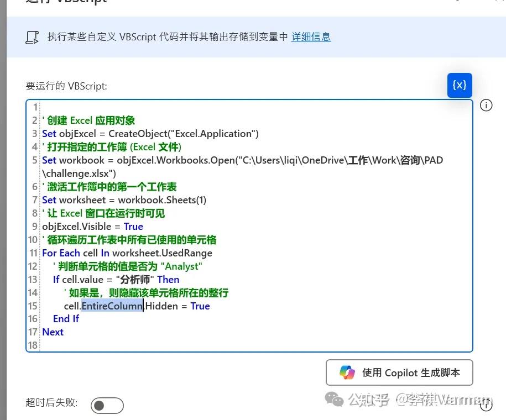Screen dimensions: 506x420
Task: Enable the 超时后失败 switch
Action: [107, 405]
